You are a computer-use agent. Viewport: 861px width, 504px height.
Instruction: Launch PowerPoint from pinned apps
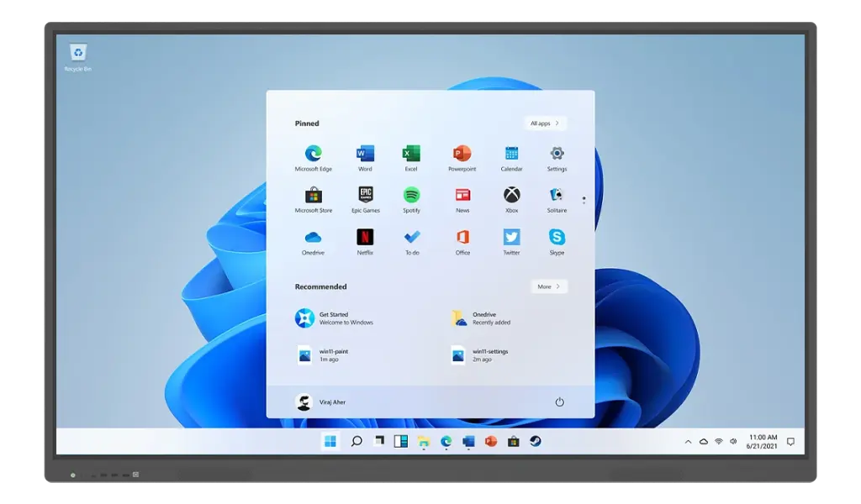[x=462, y=158]
